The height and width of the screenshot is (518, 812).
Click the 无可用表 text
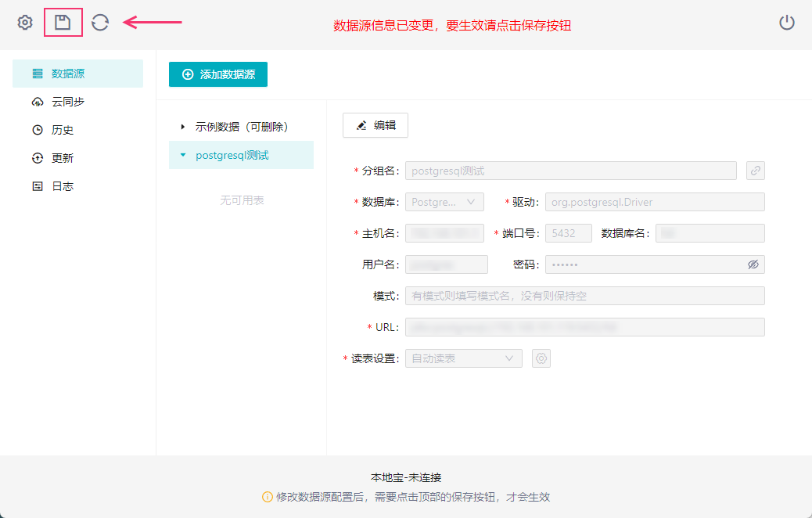pos(242,200)
